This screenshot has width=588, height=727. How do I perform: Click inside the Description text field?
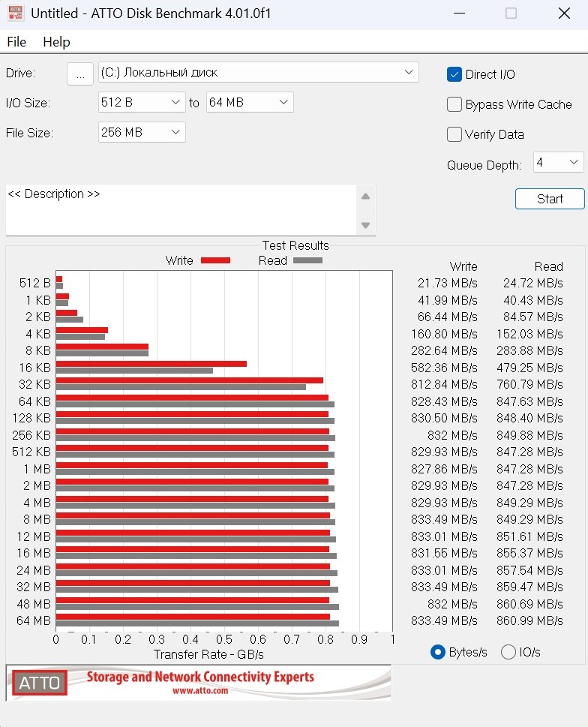[x=181, y=210]
